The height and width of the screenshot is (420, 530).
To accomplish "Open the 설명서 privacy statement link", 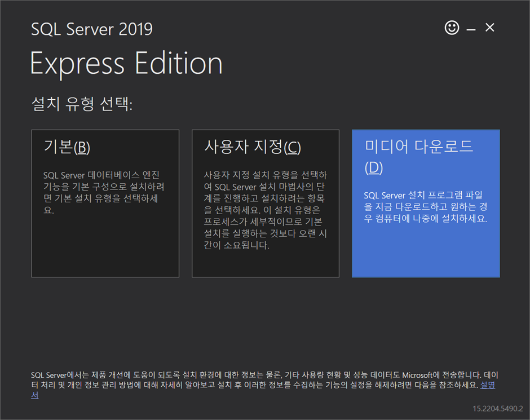I will 487,385.
